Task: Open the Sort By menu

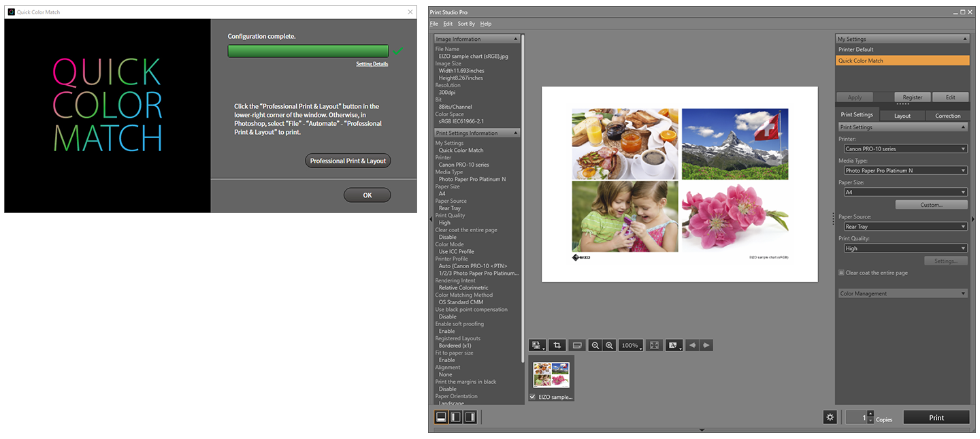Action: click(466, 24)
